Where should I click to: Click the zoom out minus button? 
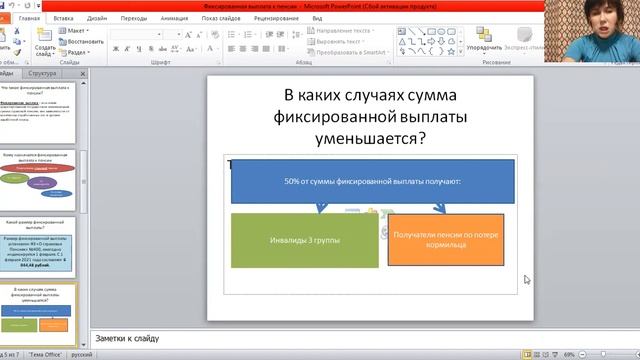pyautogui.click(x=583, y=355)
